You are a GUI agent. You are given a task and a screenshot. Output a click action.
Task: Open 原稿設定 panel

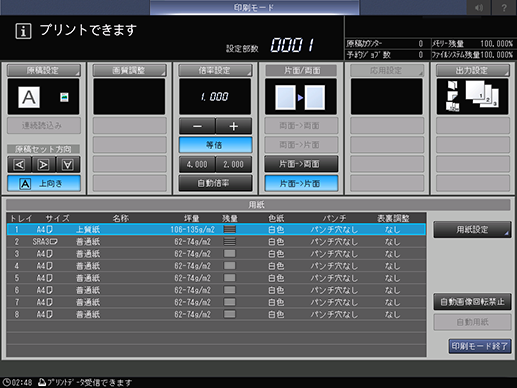click(44, 70)
